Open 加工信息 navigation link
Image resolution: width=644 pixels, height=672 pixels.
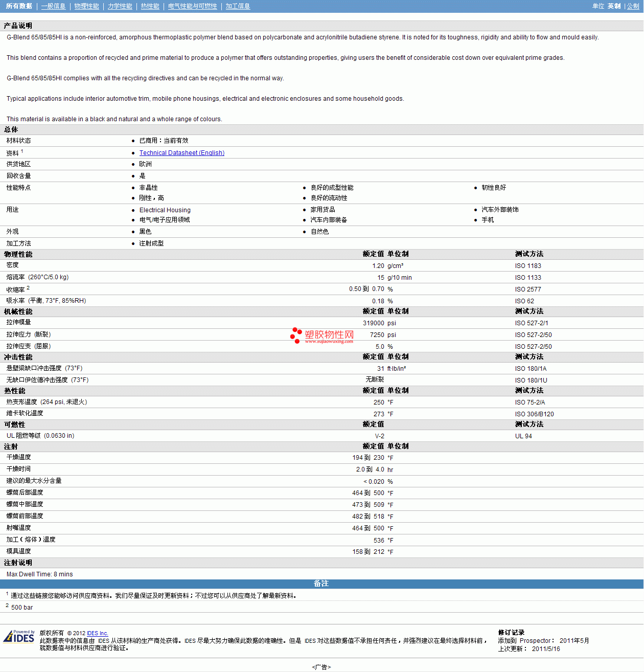(238, 6)
